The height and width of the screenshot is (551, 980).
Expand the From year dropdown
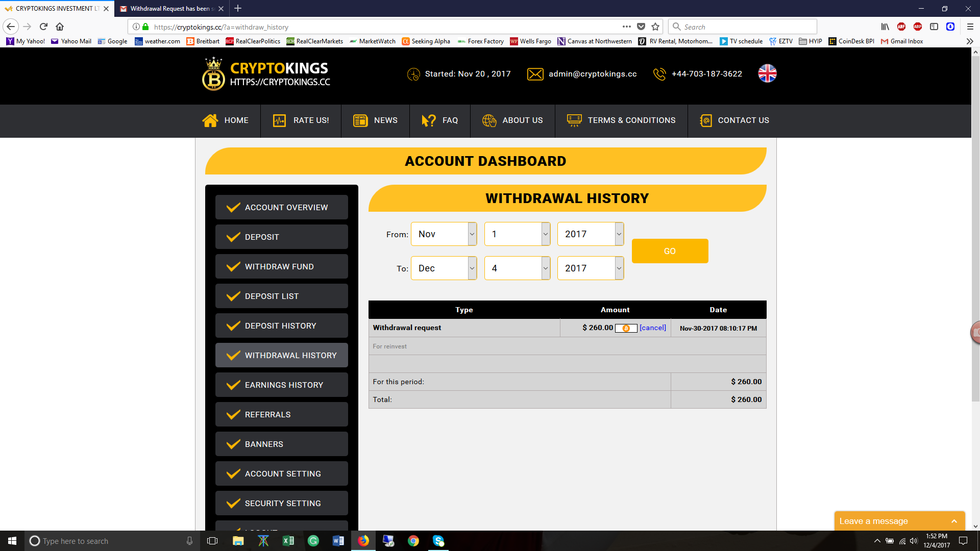pyautogui.click(x=590, y=234)
